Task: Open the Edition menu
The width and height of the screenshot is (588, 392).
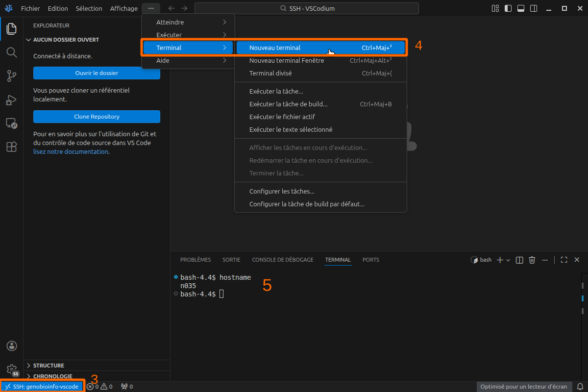Action: [x=58, y=8]
